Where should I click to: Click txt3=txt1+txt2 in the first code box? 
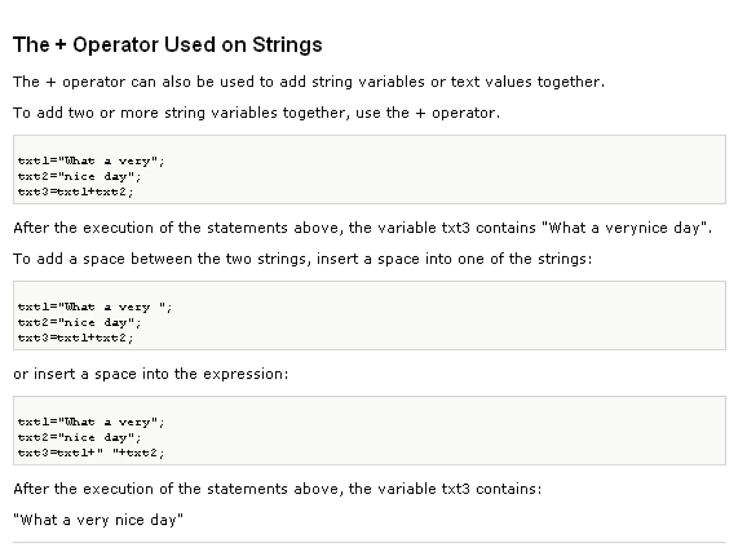[76, 192]
